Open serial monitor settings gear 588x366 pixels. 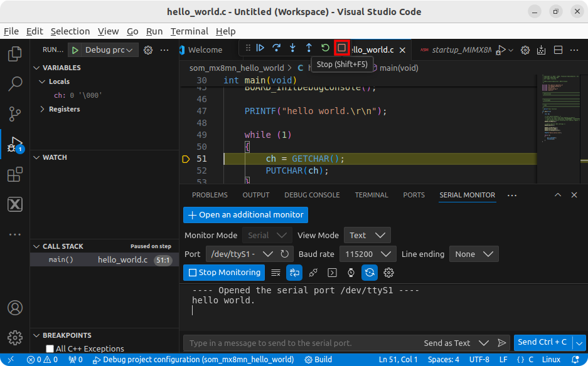click(x=388, y=273)
